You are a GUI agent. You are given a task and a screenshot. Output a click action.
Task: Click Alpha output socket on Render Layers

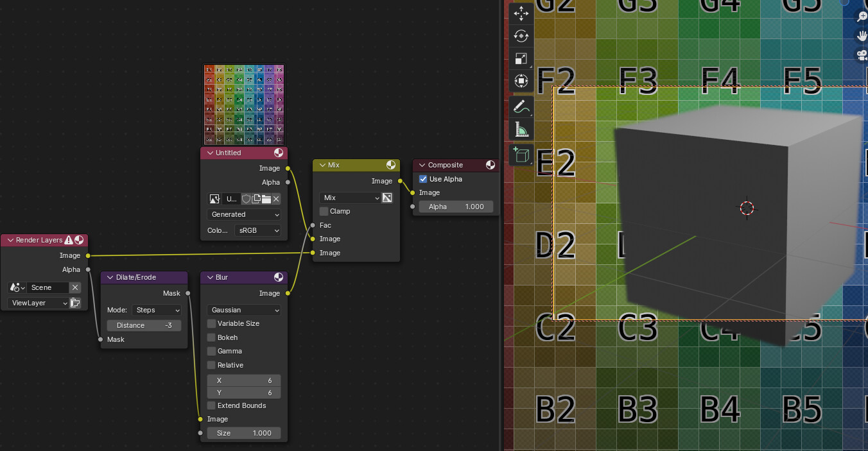click(87, 269)
